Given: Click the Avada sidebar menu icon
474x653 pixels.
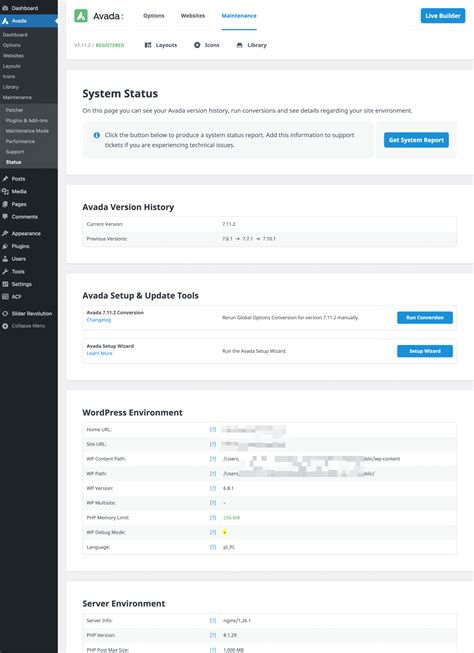Looking at the screenshot, I should tap(5, 21).
